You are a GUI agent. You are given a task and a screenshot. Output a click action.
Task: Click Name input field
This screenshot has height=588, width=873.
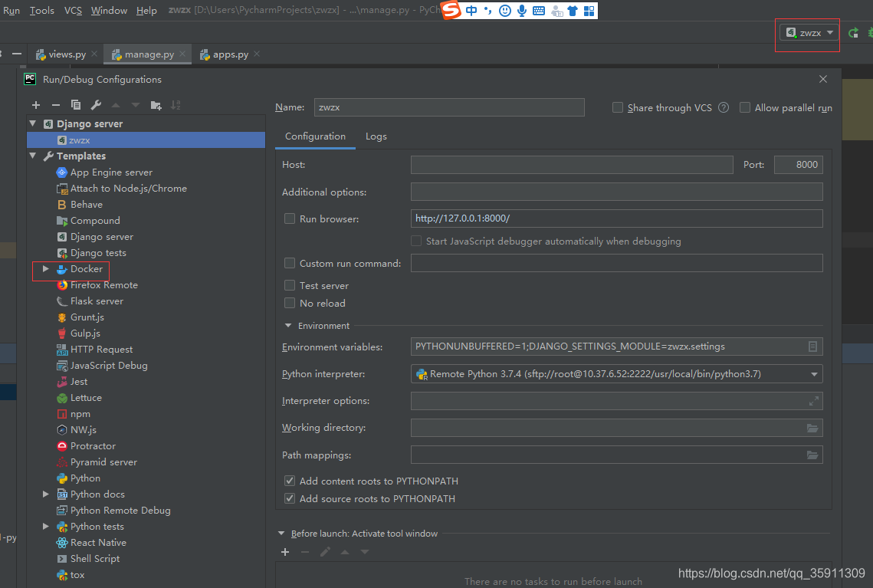(x=449, y=107)
